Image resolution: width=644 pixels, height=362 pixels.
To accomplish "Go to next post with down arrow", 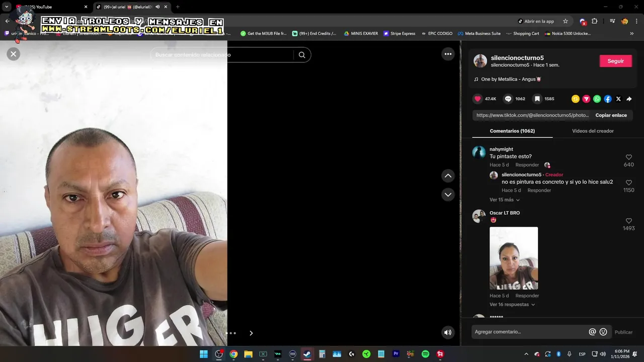I will coord(448,195).
